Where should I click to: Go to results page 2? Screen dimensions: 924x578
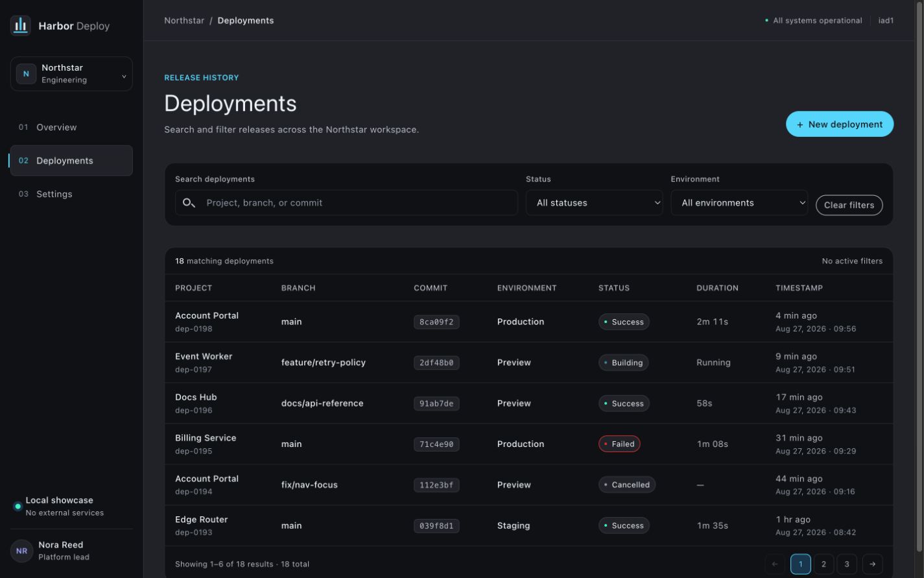pyautogui.click(x=823, y=564)
